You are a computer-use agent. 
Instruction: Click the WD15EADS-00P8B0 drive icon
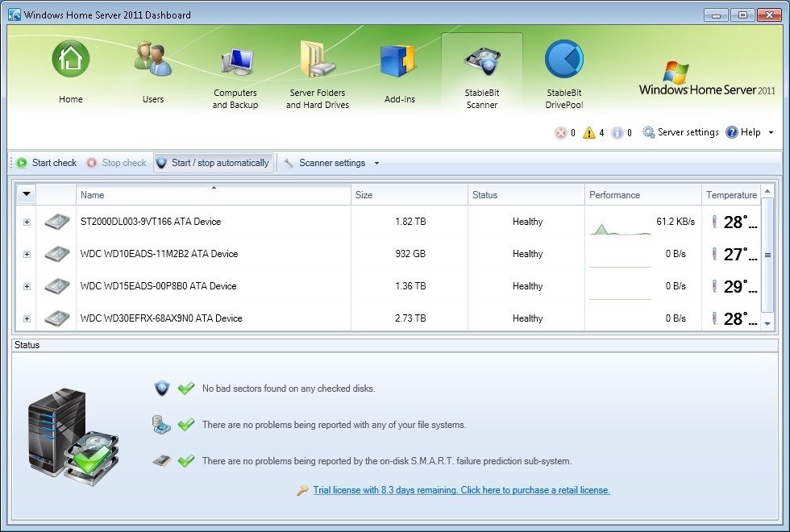coord(57,286)
